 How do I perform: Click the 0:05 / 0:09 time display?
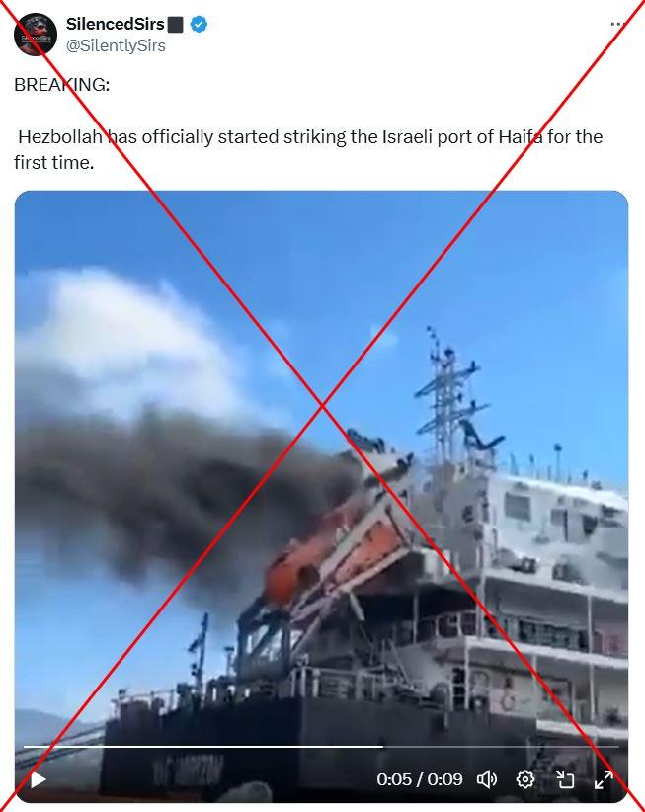click(x=420, y=779)
